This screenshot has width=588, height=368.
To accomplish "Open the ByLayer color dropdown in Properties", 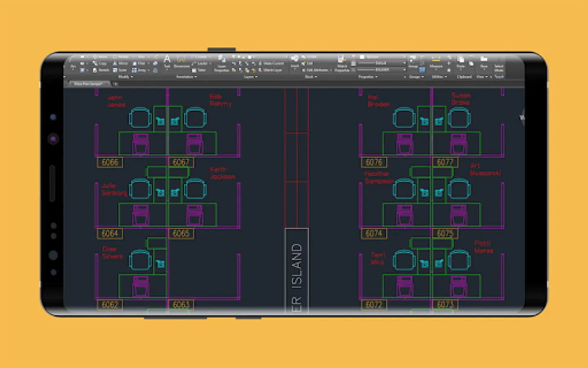I will tap(382, 57).
